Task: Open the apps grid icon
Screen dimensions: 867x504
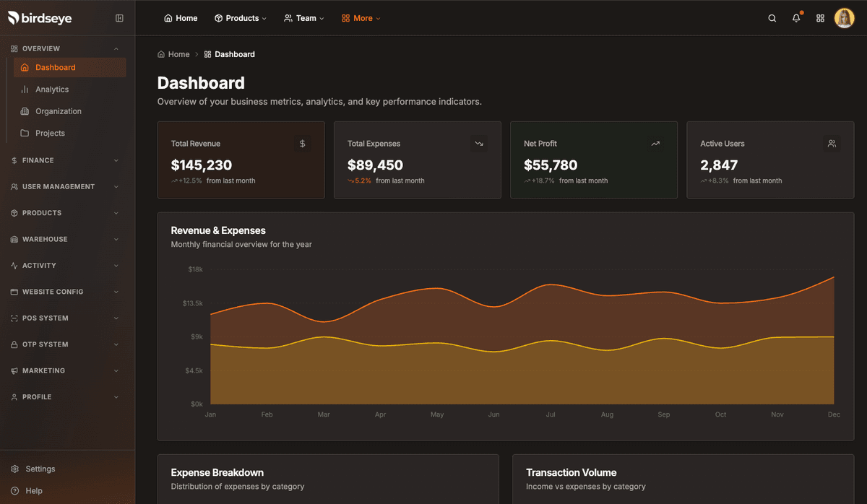Action: [820, 18]
